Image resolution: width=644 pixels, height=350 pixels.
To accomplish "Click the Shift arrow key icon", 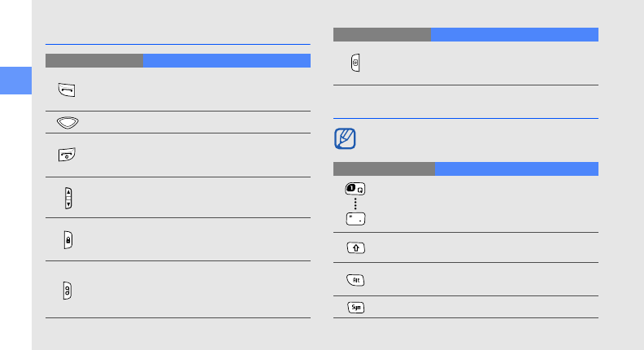I will pyautogui.click(x=355, y=247).
